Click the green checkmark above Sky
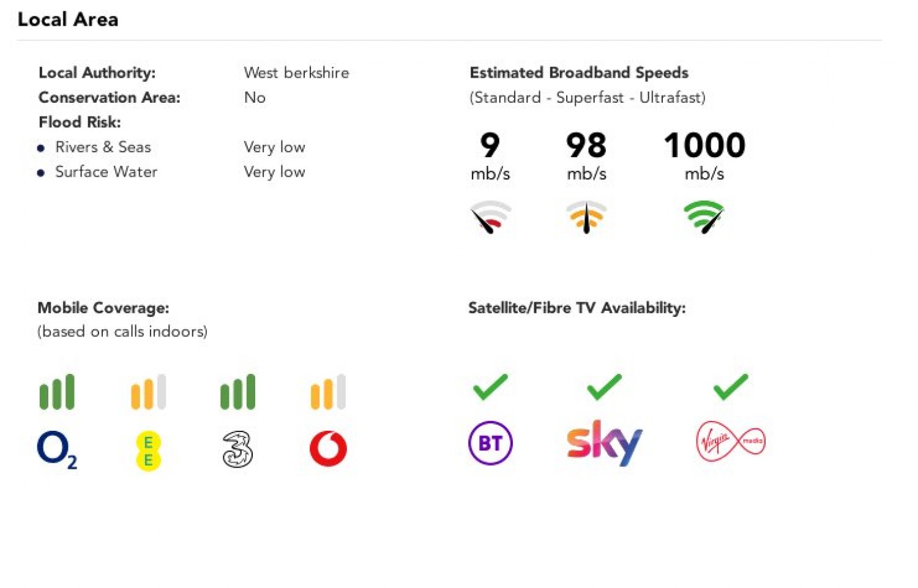 click(604, 387)
